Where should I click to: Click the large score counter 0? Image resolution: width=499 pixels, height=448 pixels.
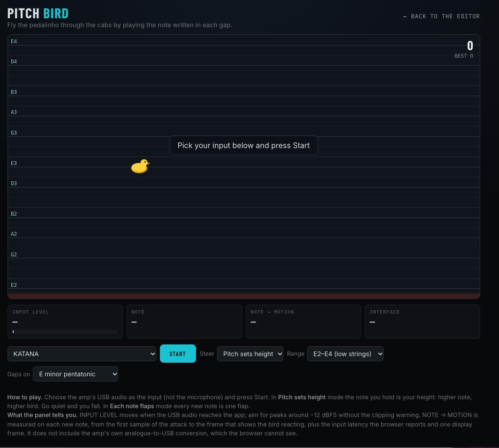click(x=470, y=46)
